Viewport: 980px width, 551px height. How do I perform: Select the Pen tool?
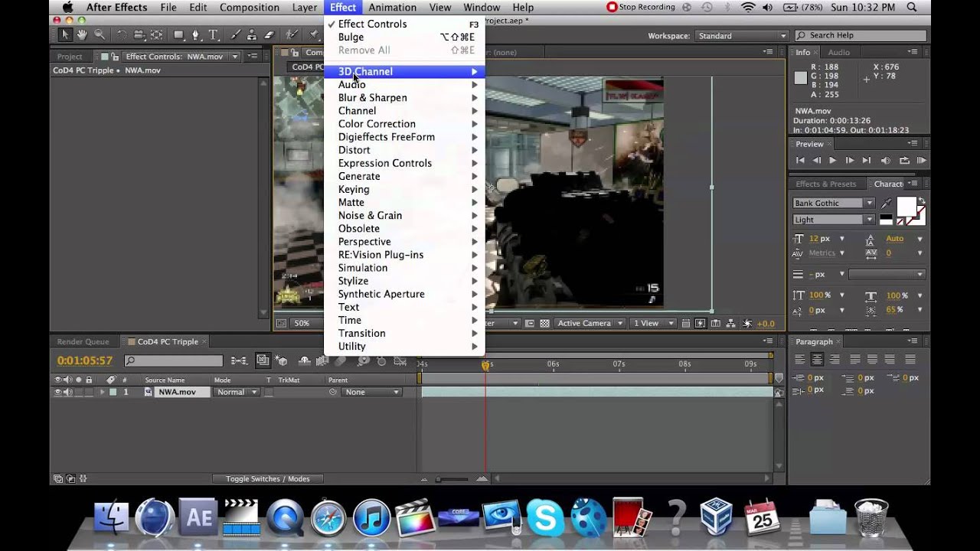tap(196, 35)
